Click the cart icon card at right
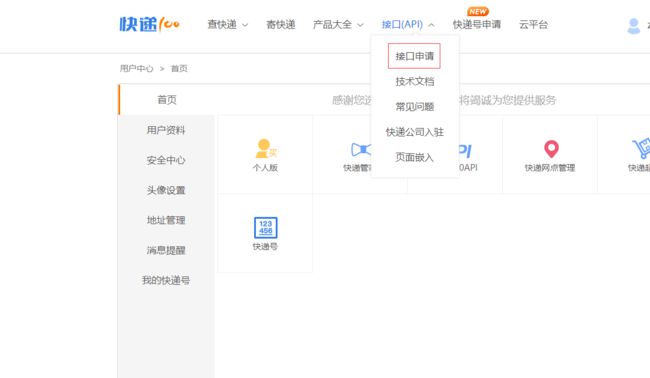The width and height of the screenshot is (650, 378). [641, 149]
